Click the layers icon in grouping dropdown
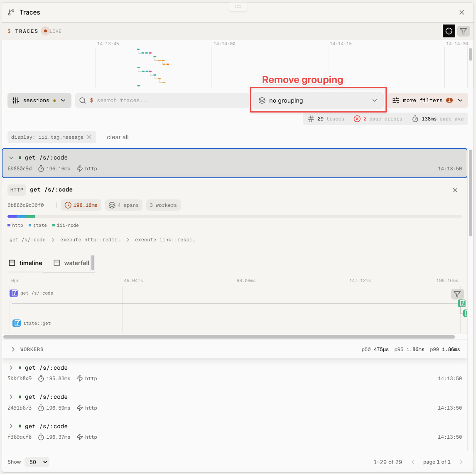The image size is (476, 474). (262, 101)
